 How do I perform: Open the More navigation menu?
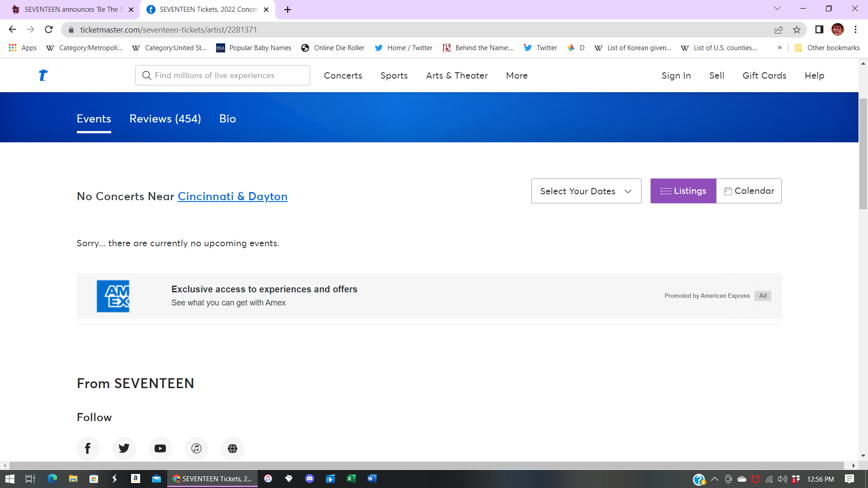click(x=517, y=76)
